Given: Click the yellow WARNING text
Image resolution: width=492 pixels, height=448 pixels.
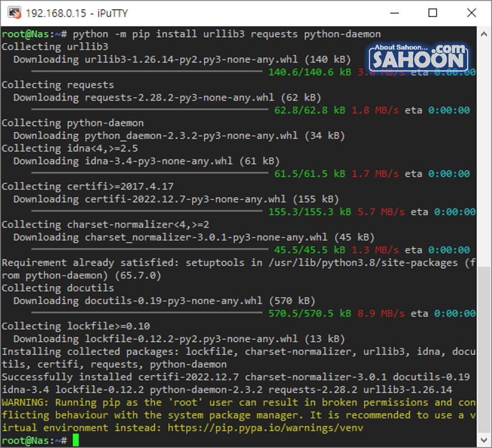Looking at the screenshot, I should [25, 403].
